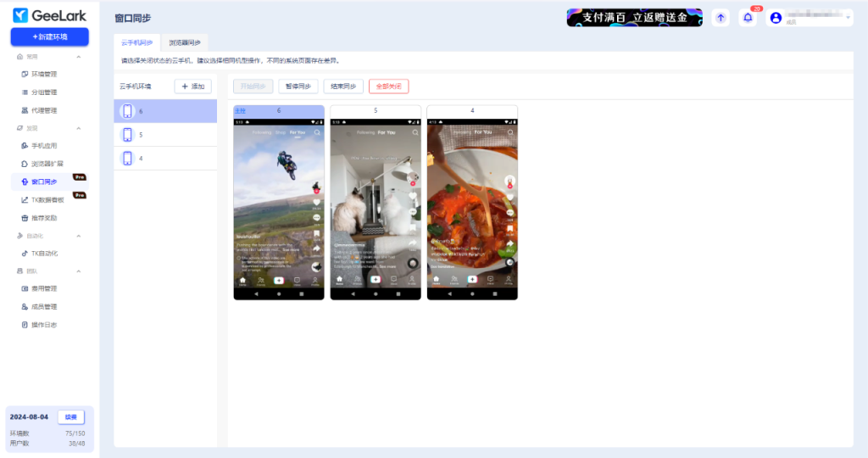Click the 暂停同步 button
The height and width of the screenshot is (458, 868).
[x=298, y=87]
